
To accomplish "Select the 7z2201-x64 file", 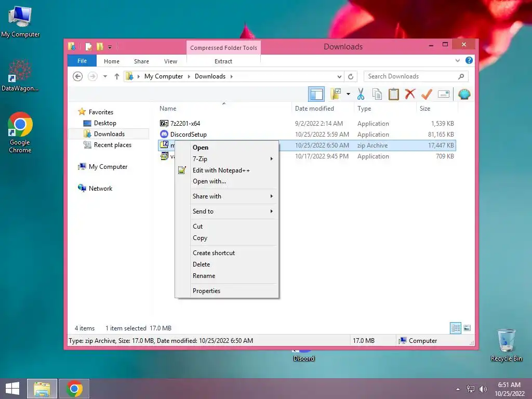I will [185, 124].
